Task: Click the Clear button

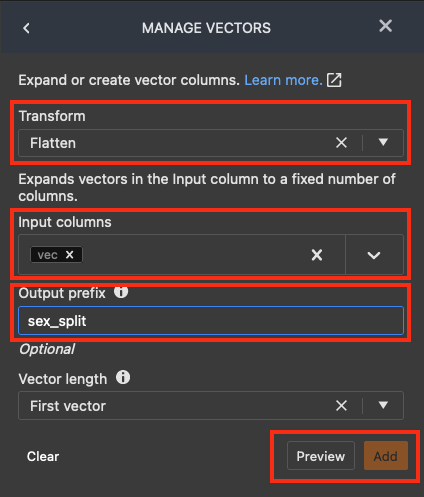Action: pyautogui.click(x=43, y=456)
